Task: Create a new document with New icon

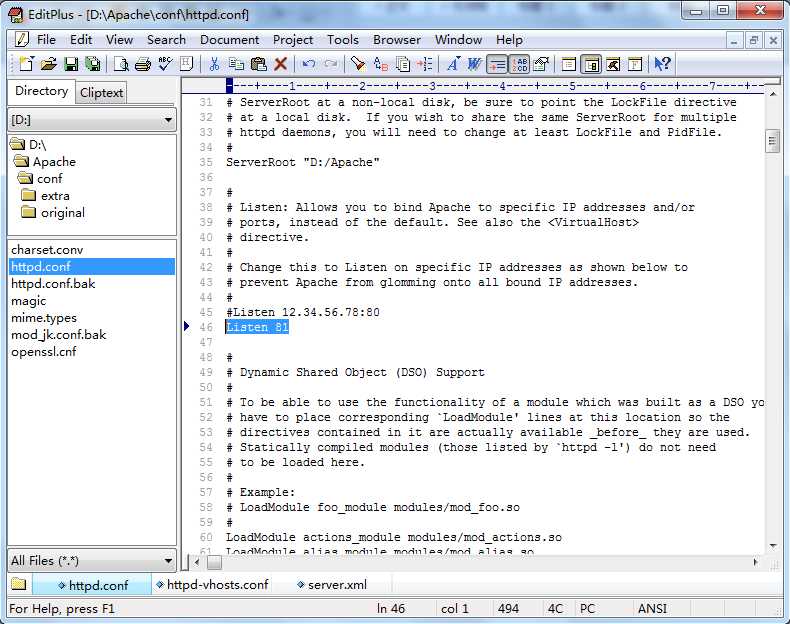Action: coord(26,64)
